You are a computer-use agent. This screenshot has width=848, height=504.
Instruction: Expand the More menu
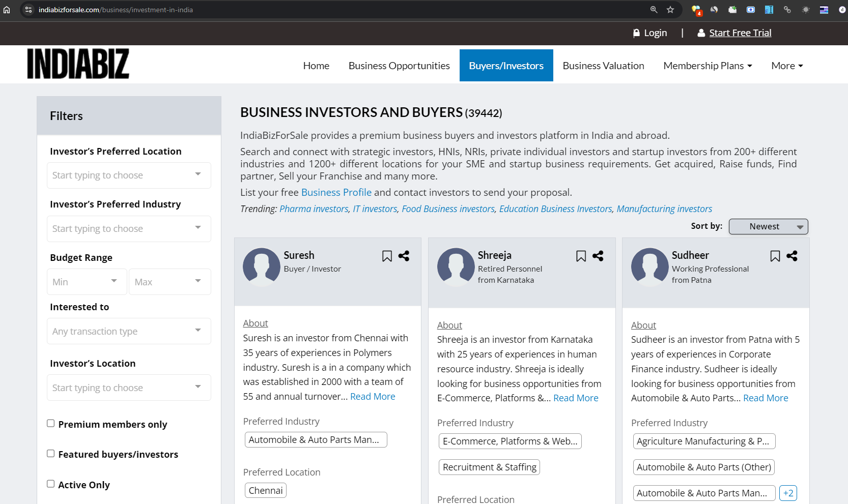coord(787,66)
